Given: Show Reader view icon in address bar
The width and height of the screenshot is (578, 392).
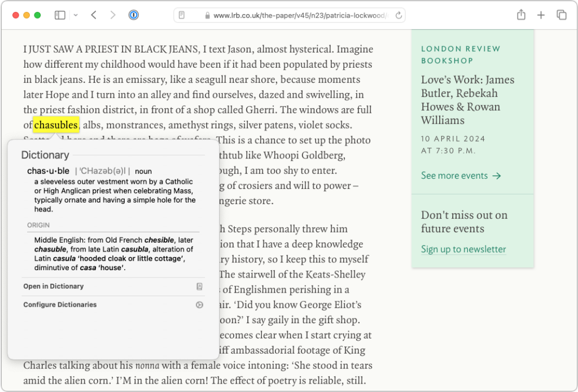Looking at the screenshot, I should pyautogui.click(x=182, y=15).
